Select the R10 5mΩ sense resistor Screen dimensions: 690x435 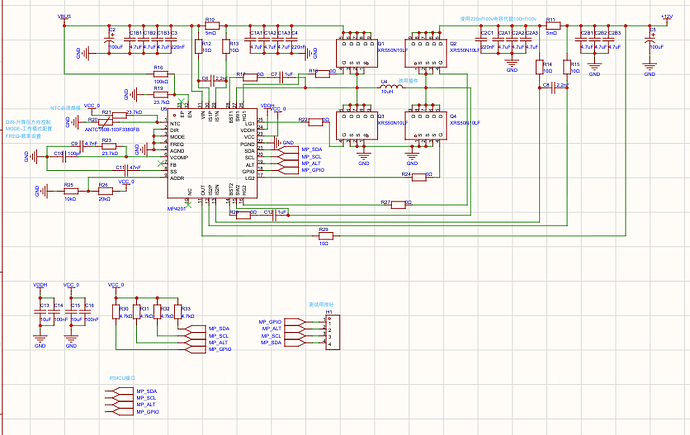(x=212, y=26)
